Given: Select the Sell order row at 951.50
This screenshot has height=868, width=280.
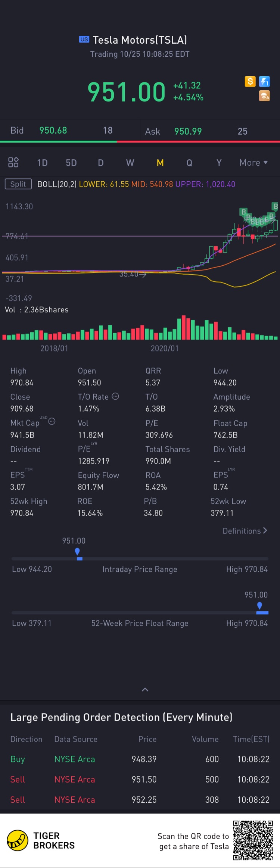Looking at the screenshot, I should point(140,779).
